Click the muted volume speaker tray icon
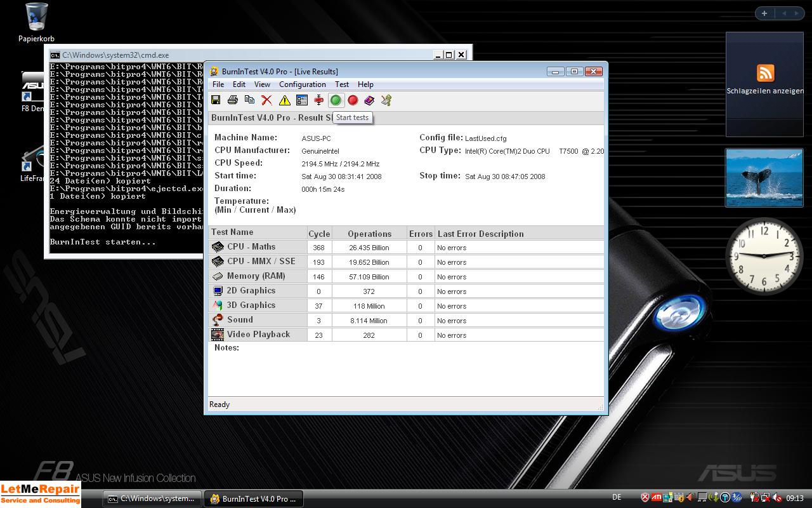 (778, 497)
